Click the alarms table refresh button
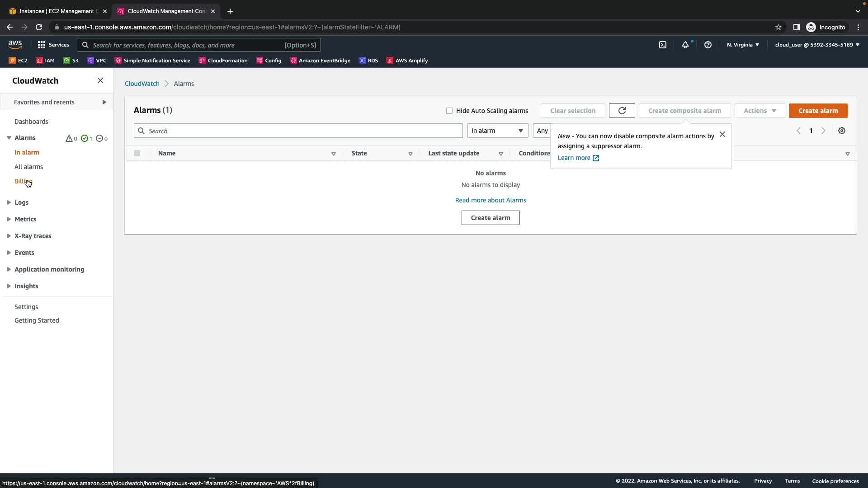 pos(622,111)
